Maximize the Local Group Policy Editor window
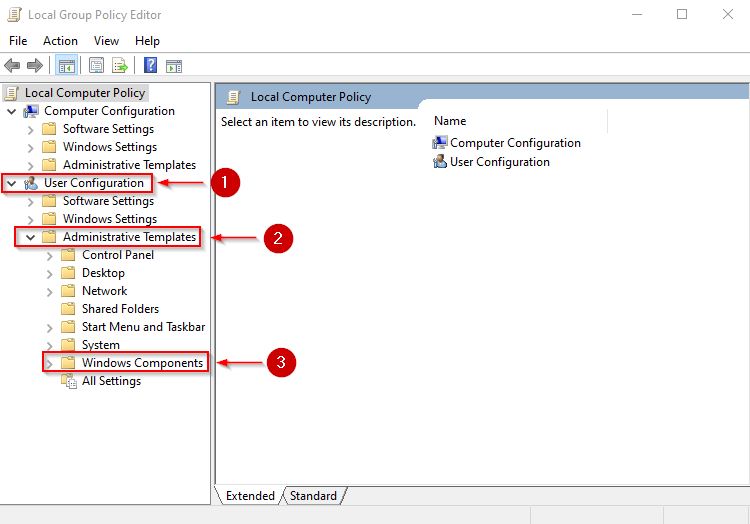This screenshot has height=524, width=750. [x=682, y=14]
